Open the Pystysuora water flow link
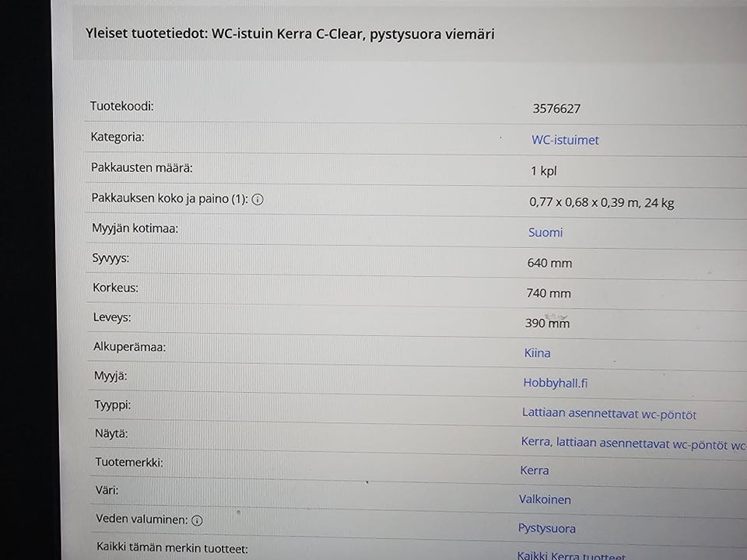Viewport: 747px width, 560px height. point(547,528)
